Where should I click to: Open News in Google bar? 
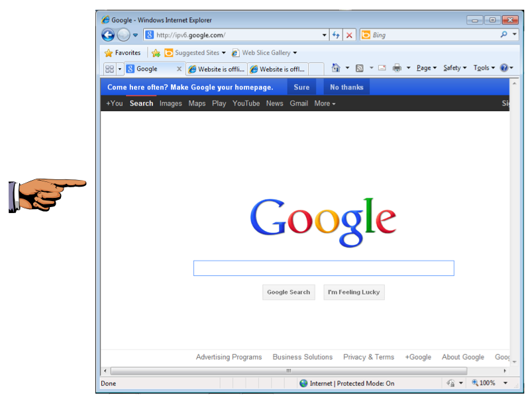(x=274, y=103)
